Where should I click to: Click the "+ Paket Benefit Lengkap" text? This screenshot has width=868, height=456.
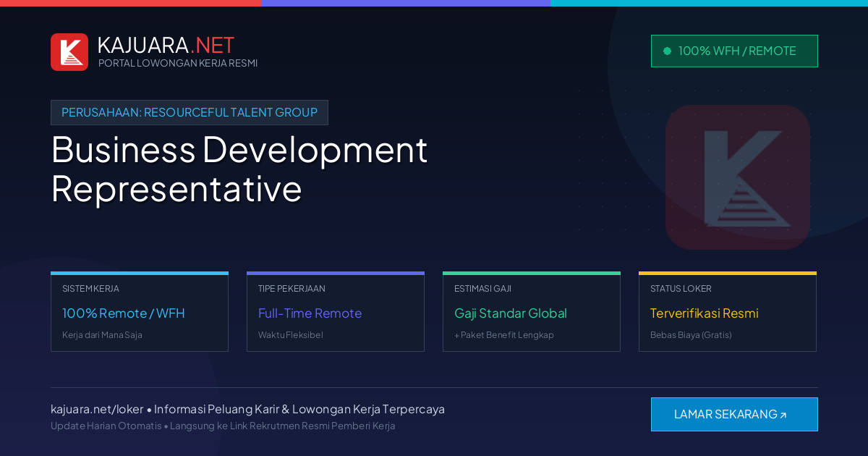pos(504,335)
